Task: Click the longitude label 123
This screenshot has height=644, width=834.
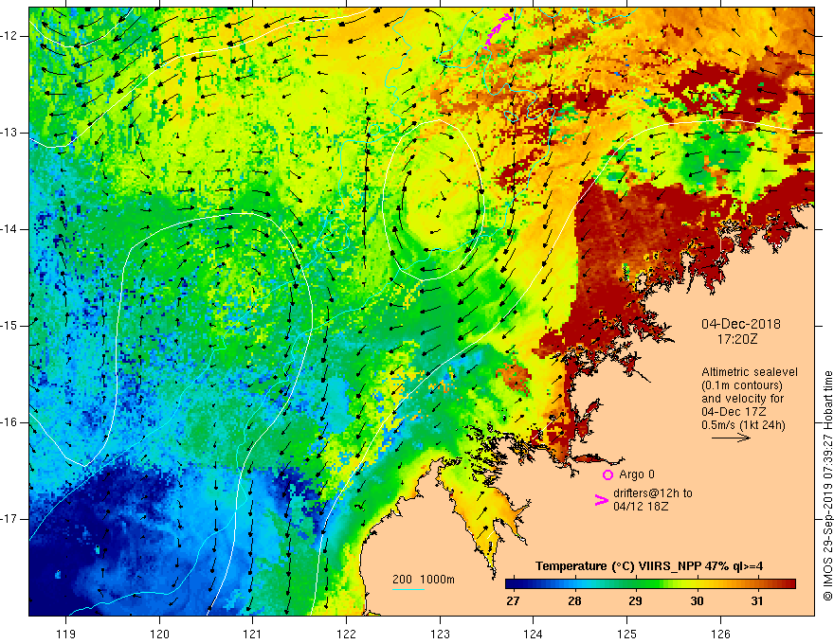Action: 440,634
